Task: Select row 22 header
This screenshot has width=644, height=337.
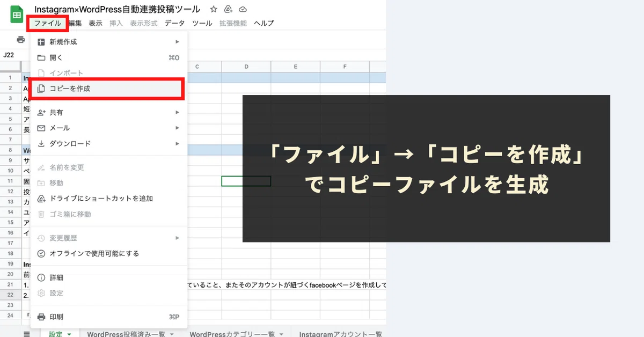Action: pyautogui.click(x=10, y=295)
